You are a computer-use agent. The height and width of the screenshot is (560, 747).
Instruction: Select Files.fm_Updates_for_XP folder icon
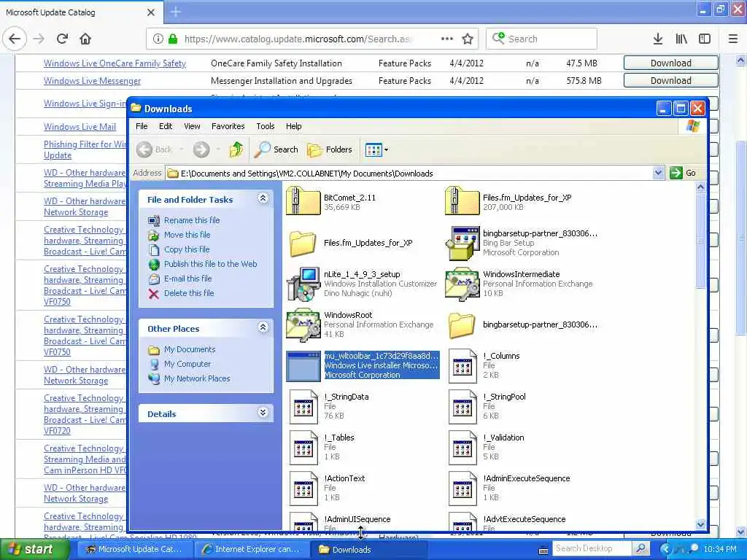pyautogui.click(x=303, y=244)
